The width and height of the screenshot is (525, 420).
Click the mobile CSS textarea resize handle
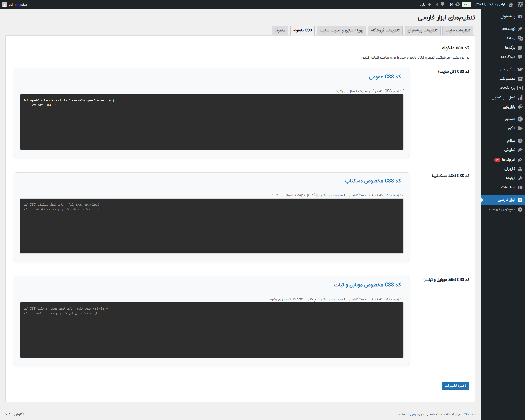point(402,356)
